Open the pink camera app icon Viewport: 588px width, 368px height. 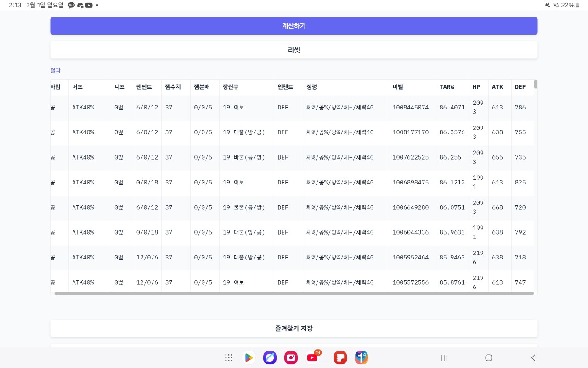pos(291,357)
